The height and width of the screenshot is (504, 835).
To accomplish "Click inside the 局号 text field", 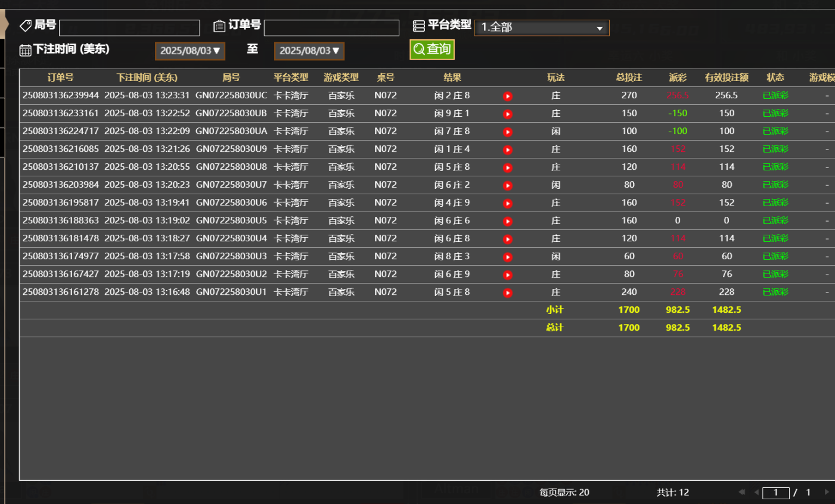I will coord(129,27).
